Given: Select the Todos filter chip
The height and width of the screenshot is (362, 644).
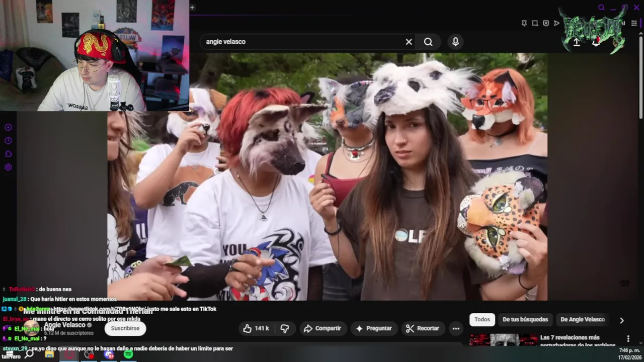Looking at the screenshot, I should [x=482, y=319].
